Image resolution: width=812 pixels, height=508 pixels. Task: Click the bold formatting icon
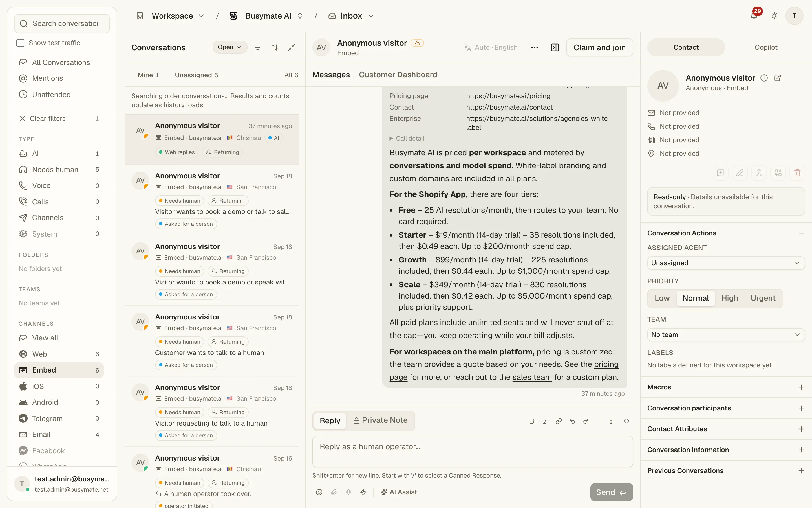[x=531, y=421]
